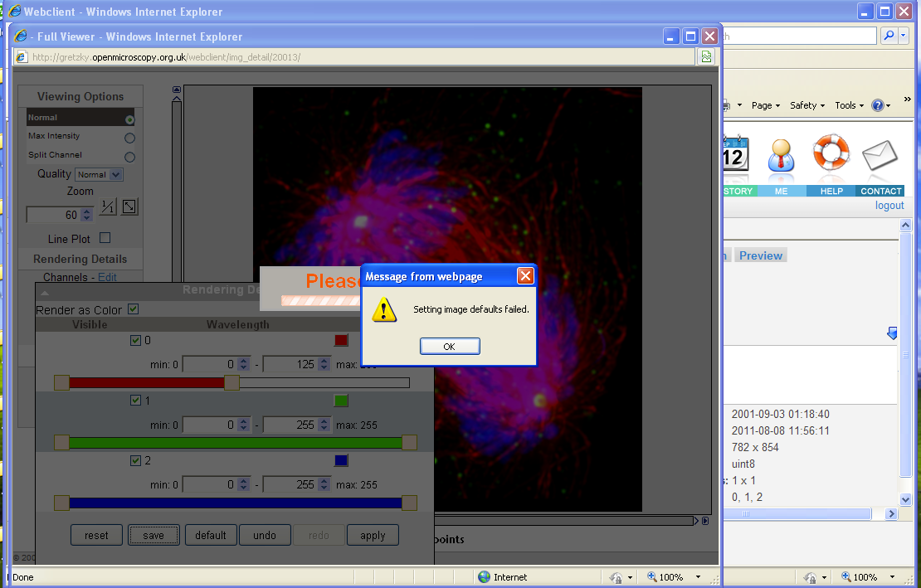Click the horizontal slider end arrow icon
This screenshot has height=588, width=921.
coord(705,521)
